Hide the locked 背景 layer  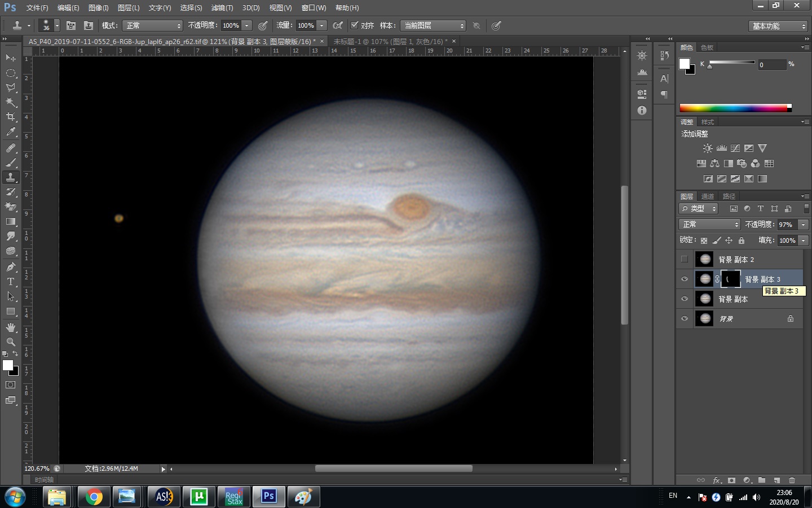(x=685, y=318)
